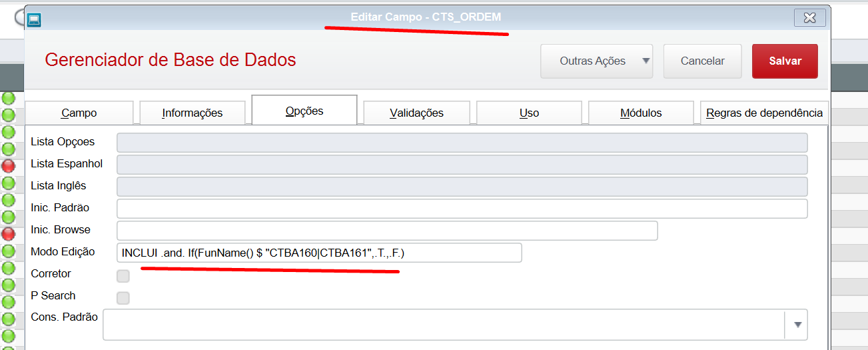Click the Gerenciador de Base de Dados heading
The height and width of the screenshot is (350, 868).
[x=170, y=60]
